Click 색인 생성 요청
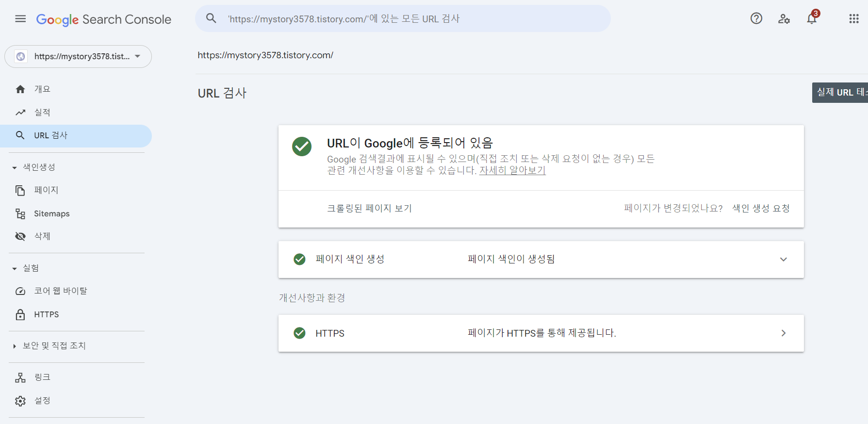 [x=761, y=208]
